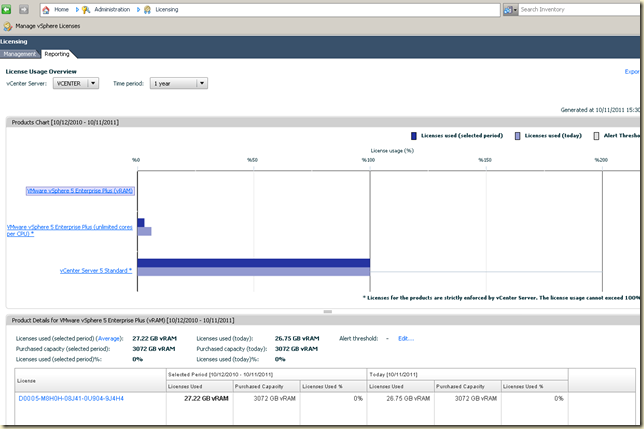Click the Enterprise Plus unlimited cores light bar
Screen dimensions: 644x429
pos(145,232)
